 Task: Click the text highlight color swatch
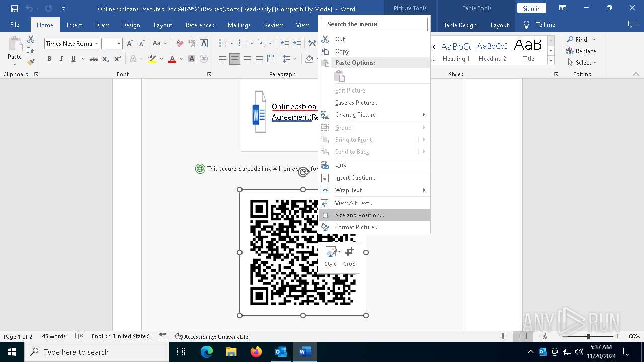(x=152, y=59)
